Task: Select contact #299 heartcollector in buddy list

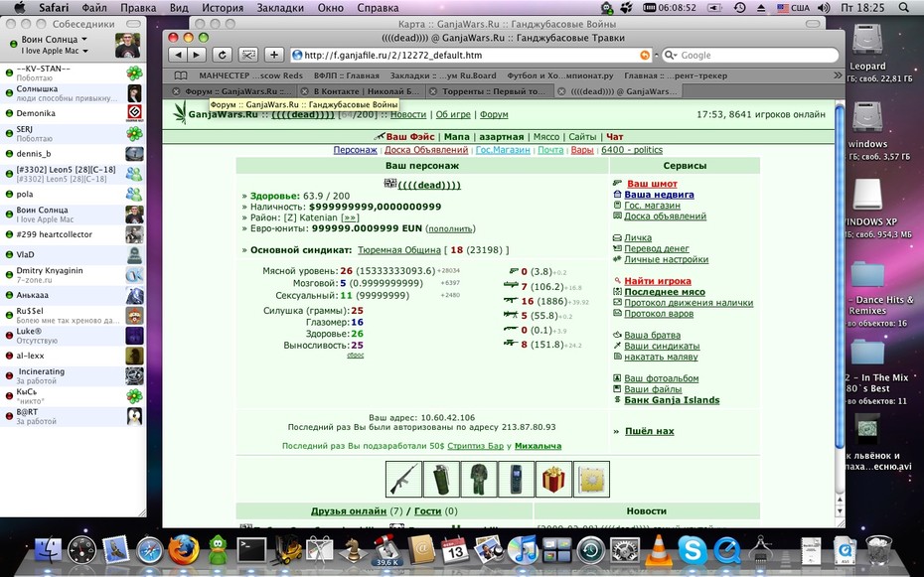Action: point(73,234)
